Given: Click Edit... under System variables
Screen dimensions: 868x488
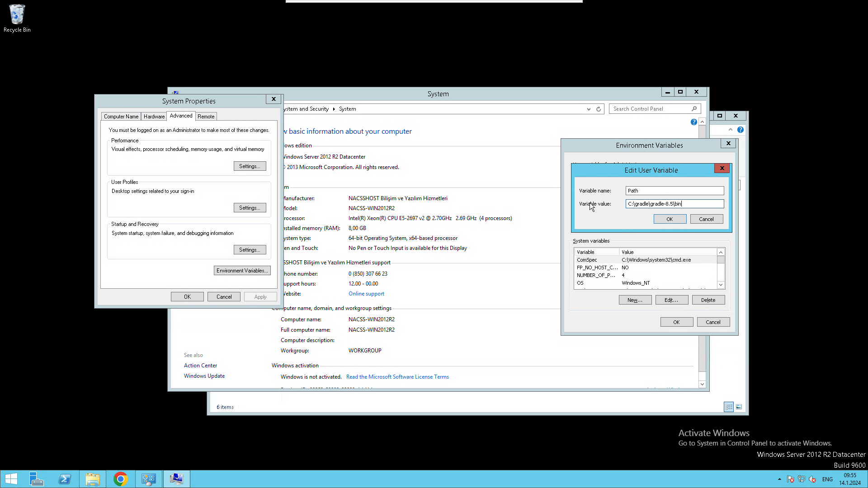Looking at the screenshot, I should (x=672, y=300).
